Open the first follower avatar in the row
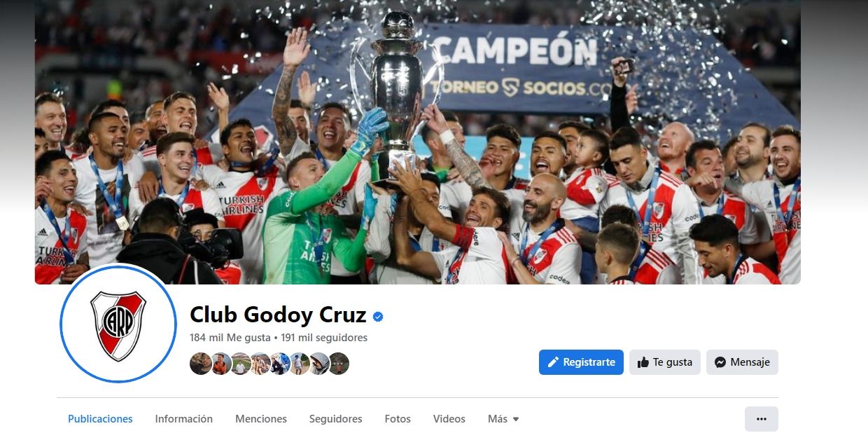Screen dimensions: 868x433 click(200, 364)
